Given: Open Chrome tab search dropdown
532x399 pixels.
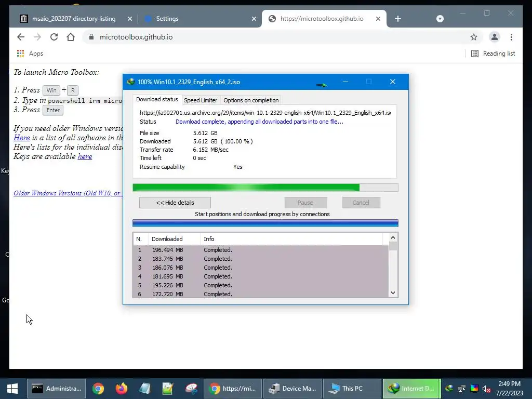Looking at the screenshot, I should (x=440, y=19).
